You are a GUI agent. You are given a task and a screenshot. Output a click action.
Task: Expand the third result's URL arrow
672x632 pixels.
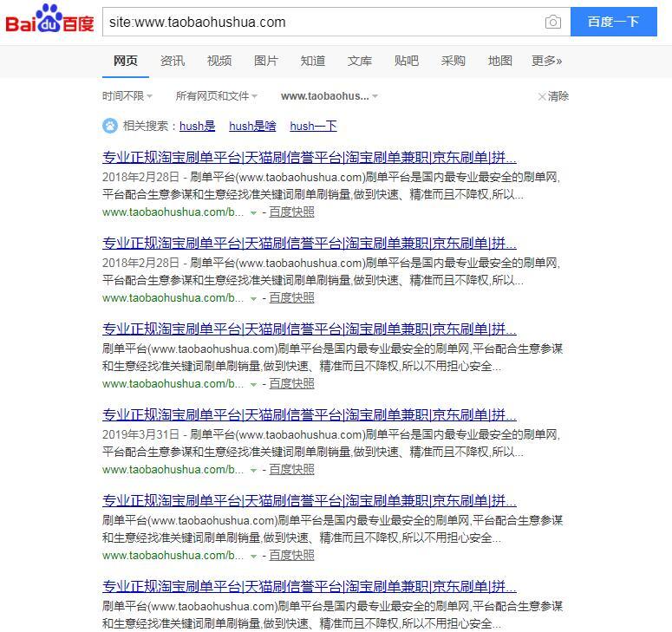coord(253,384)
